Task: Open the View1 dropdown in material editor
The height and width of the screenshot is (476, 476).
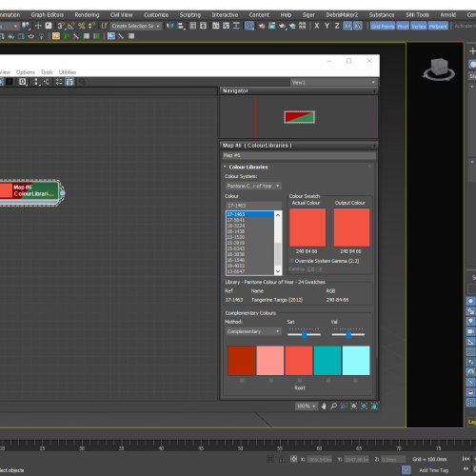Action: coord(334,83)
